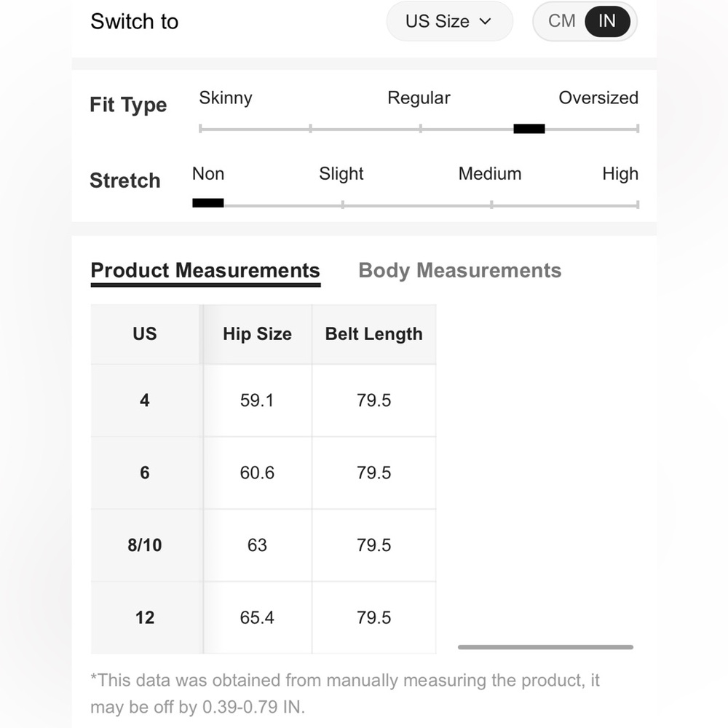
Task: Click the US column header
Action: (145, 334)
